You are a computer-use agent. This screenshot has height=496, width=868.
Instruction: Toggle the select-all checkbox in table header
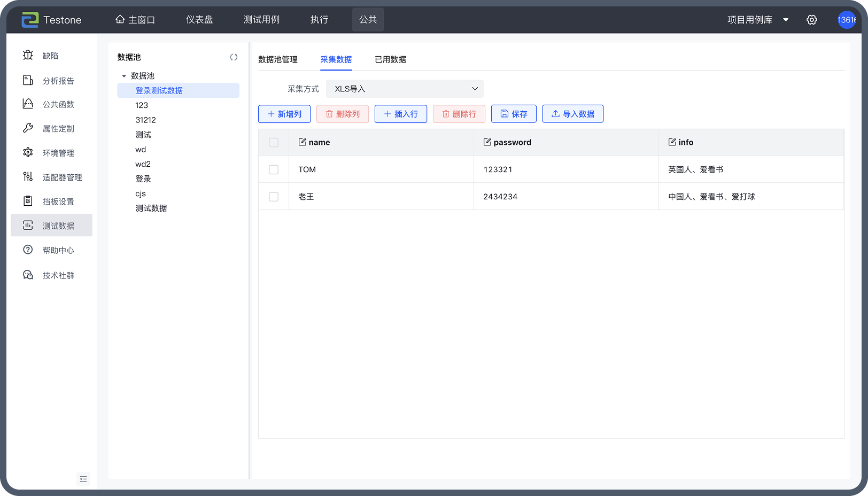[x=274, y=143]
